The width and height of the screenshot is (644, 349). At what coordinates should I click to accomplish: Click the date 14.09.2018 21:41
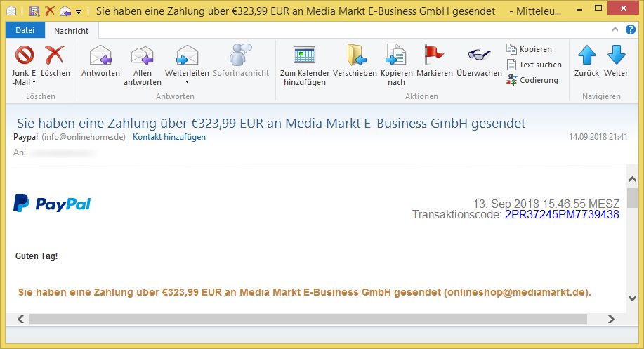(598, 137)
